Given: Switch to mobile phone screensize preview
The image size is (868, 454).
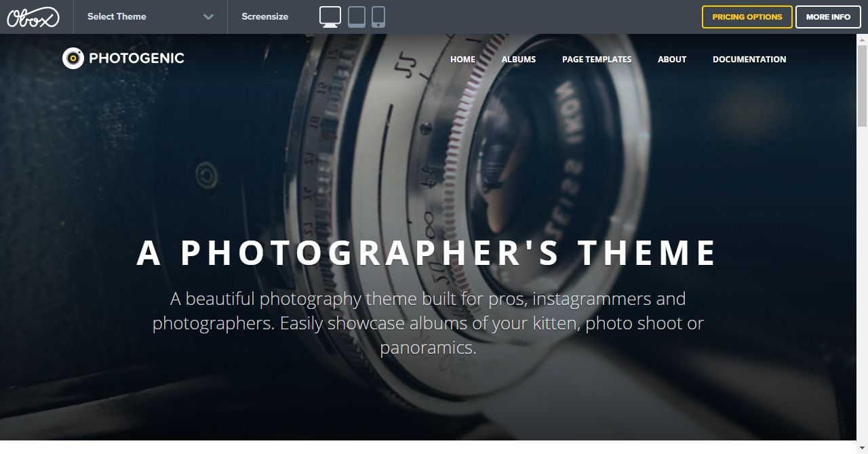Looking at the screenshot, I should (x=378, y=17).
